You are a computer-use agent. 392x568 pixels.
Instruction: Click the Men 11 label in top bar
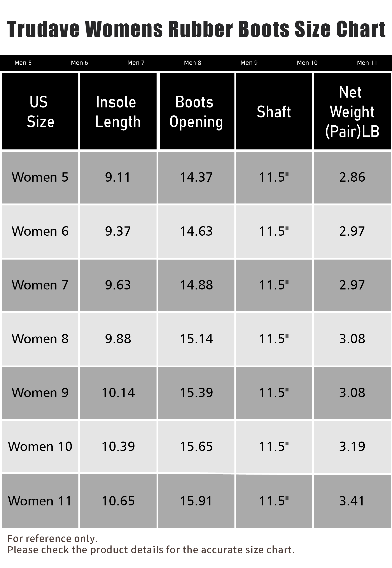tap(367, 63)
